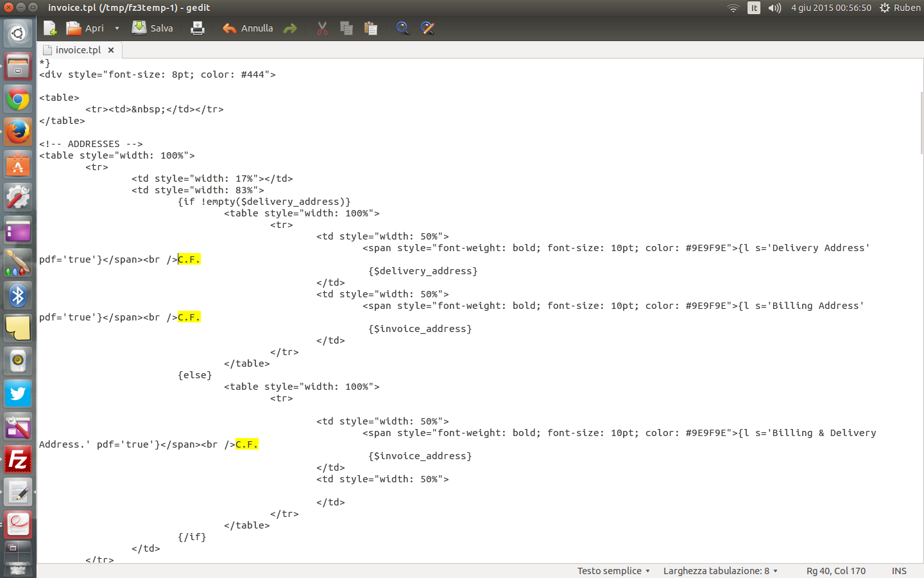Click the vertical scrollbar of the editor
924x578 pixels.
tap(921, 122)
